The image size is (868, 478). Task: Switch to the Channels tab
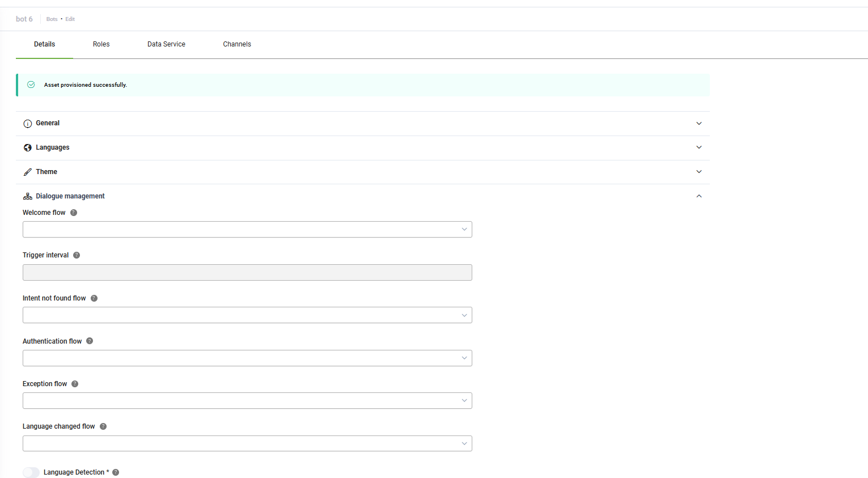(x=237, y=44)
